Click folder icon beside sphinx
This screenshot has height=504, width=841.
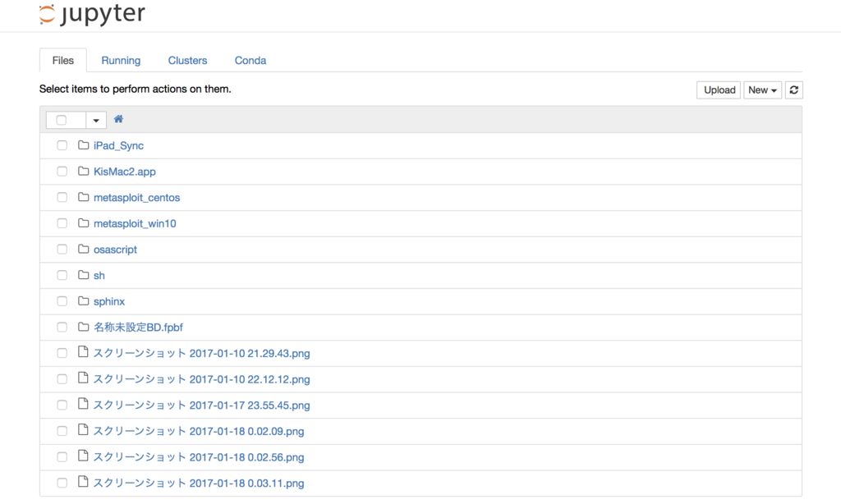[x=83, y=300]
